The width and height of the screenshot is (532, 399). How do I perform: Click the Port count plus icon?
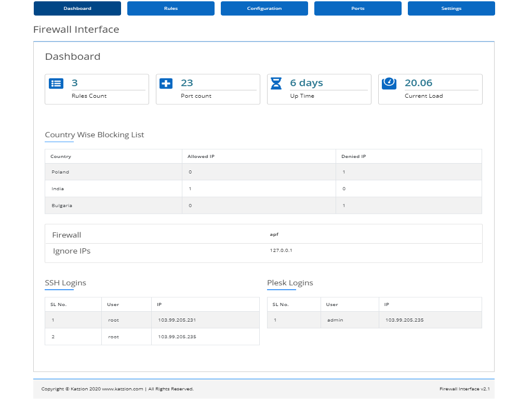(x=166, y=84)
